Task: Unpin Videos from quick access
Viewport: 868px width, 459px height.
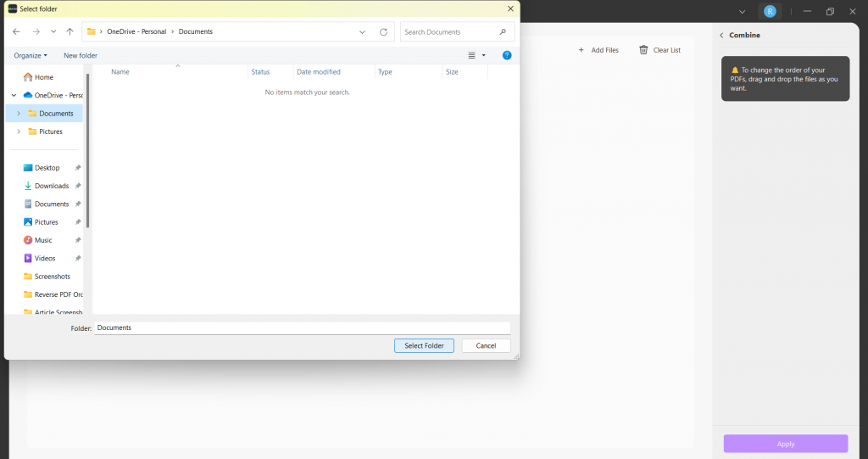Action: click(78, 258)
